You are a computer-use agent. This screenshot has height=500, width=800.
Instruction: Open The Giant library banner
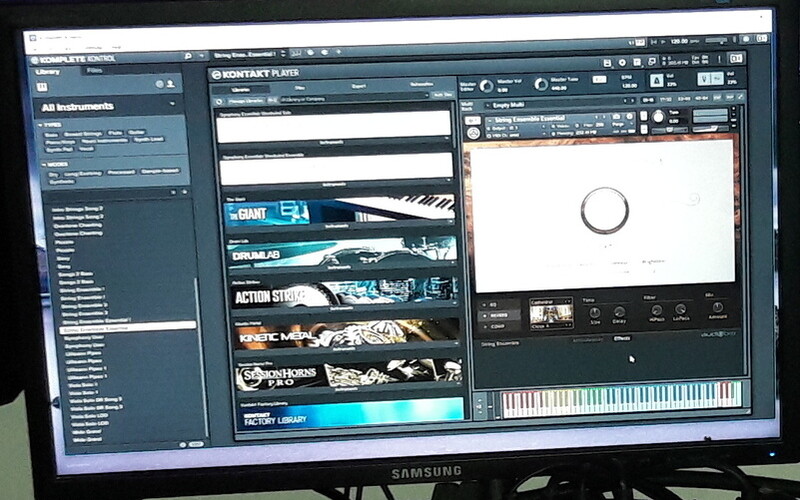coord(339,208)
